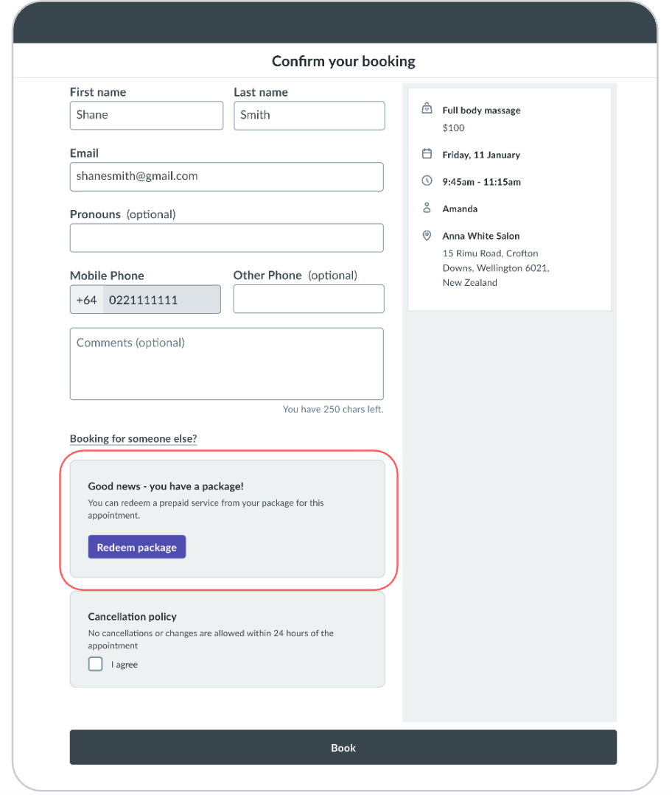This screenshot has height=795, width=672.
Task: Click the Full body massage service title
Action: (481, 111)
